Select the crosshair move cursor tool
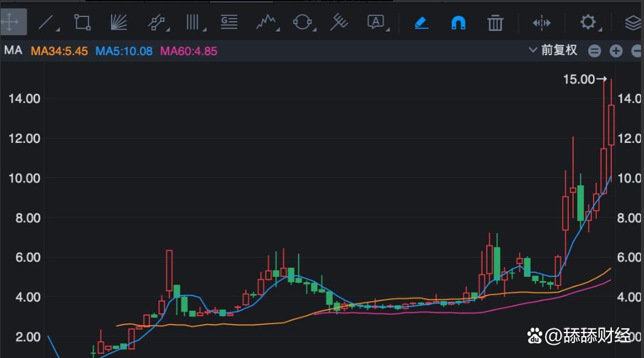Viewport: 644px width, 358px height. pyautogui.click(x=10, y=23)
